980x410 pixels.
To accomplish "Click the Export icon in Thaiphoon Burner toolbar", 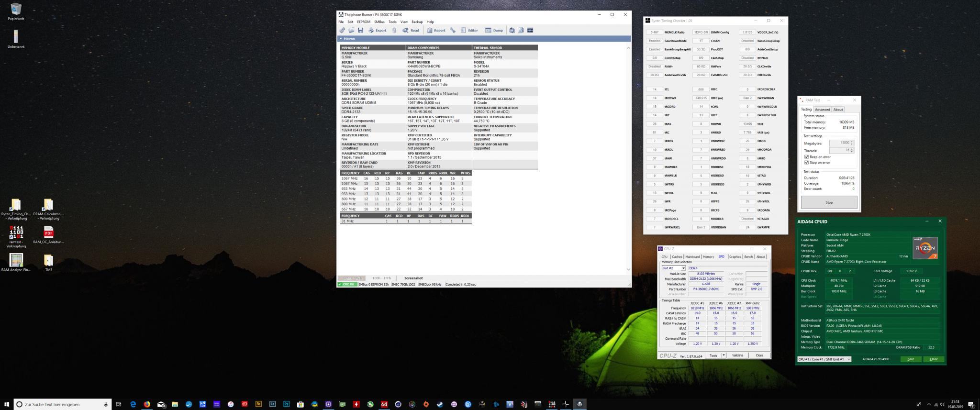I will (x=378, y=30).
